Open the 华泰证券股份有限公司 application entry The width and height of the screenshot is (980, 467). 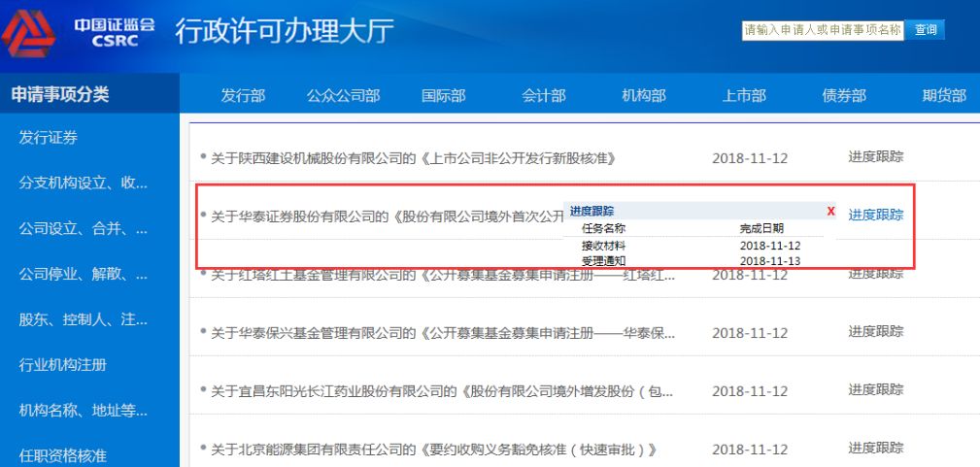[387, 217]
